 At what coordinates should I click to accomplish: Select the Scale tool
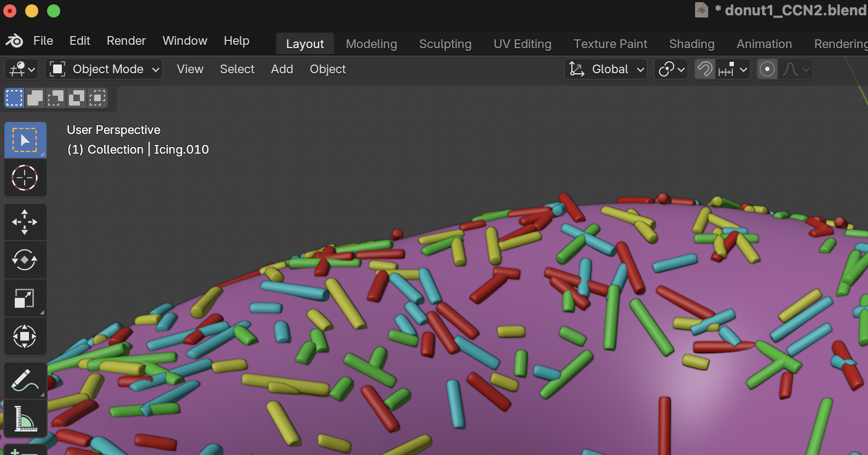25,298
